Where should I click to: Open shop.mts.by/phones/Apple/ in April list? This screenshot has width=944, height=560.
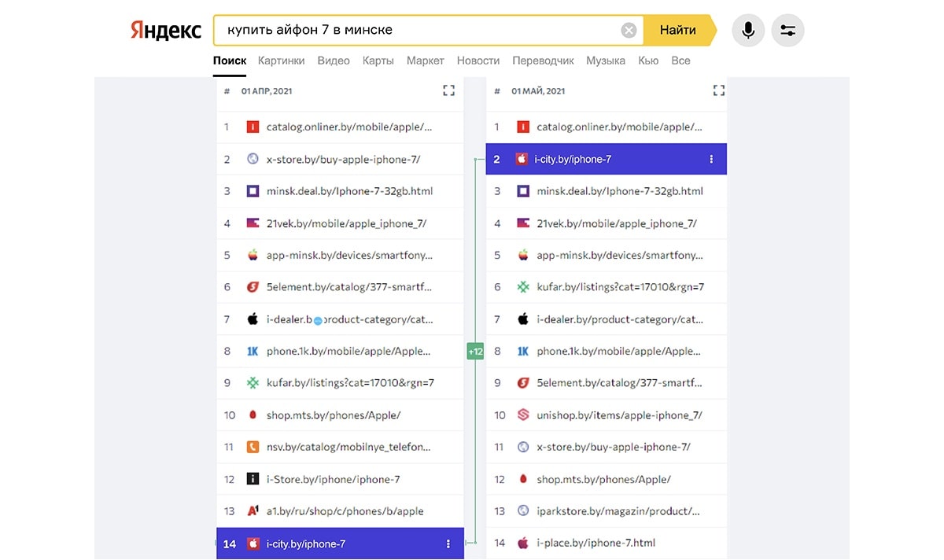point(334,415)
